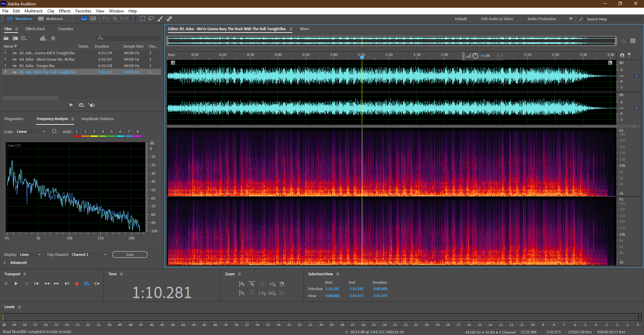Zoom Out Amplitude icon

[241, 293]
